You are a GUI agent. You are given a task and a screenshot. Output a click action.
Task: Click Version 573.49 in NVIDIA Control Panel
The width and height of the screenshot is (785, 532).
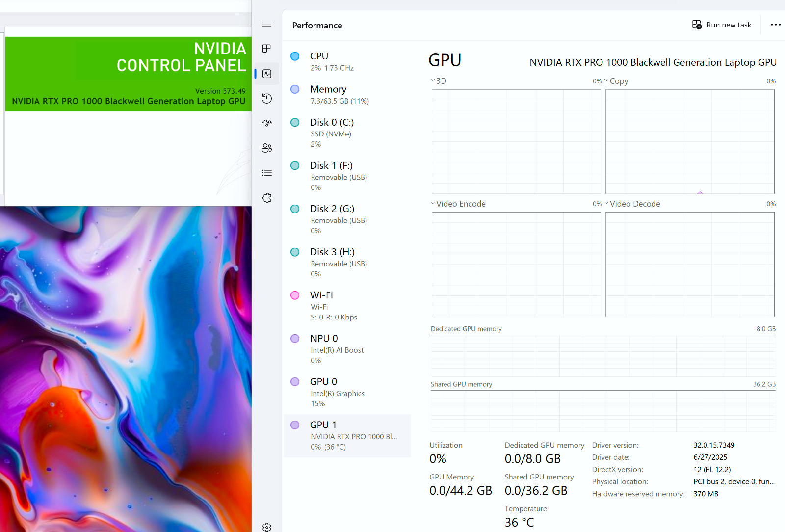pos(220,91)
